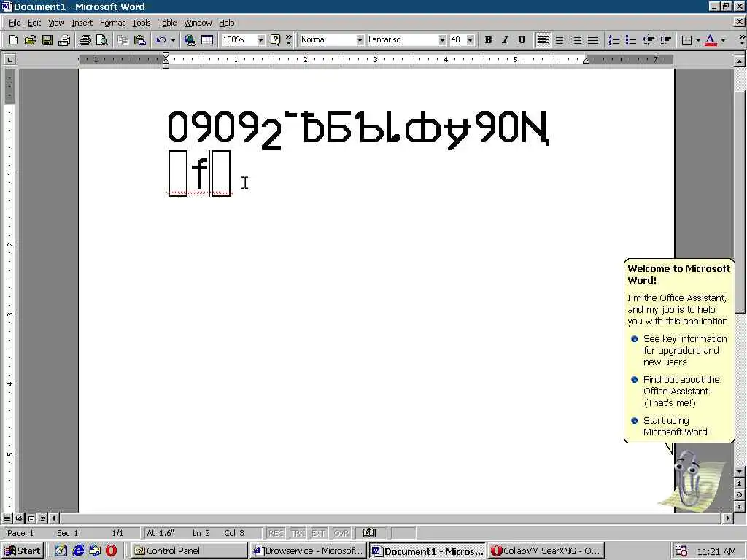Click spelling and grammar status book icon
Screen dimensions: 747x560
[369, 533]
